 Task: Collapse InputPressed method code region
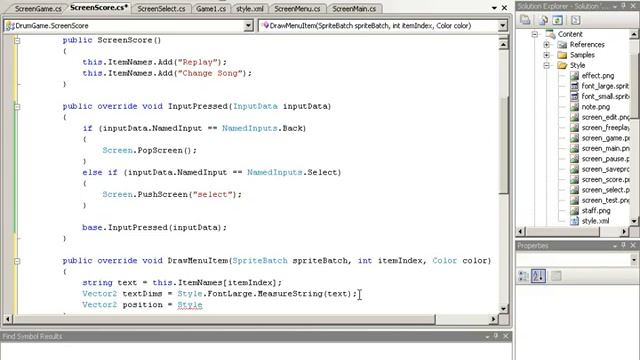coord(17,107)
